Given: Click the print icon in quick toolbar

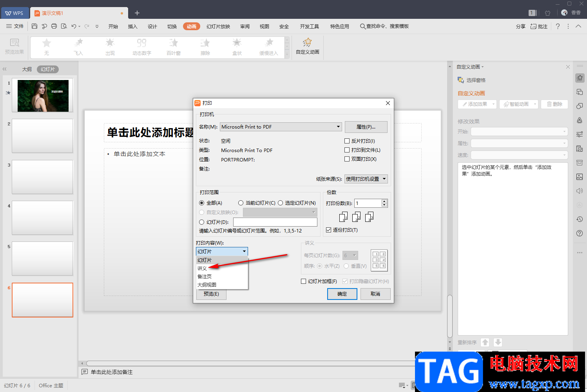Looking at the screenshot, I should click(x=54, y=26).
